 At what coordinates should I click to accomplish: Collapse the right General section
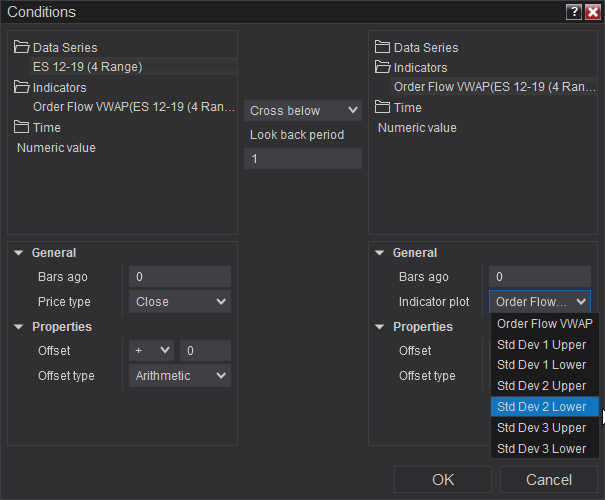point(380,253)
